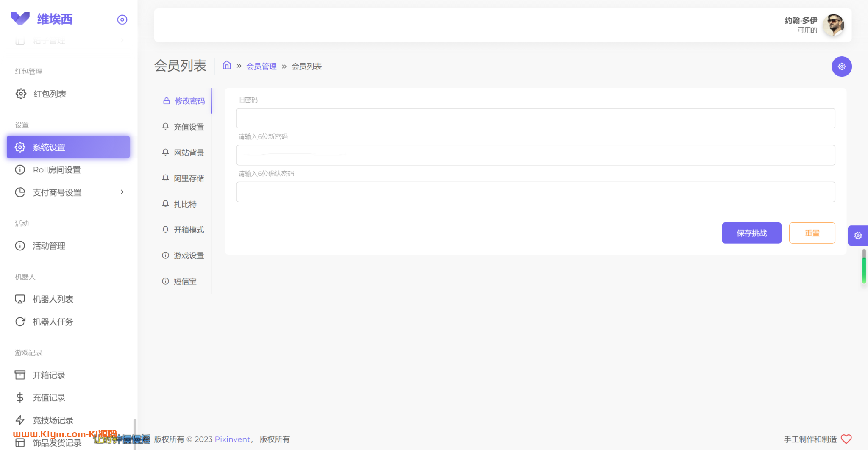The width and height of the screenshot is (868, 450).
Task: Open Roll房间设置 menu item
Action: coord(68,169)
